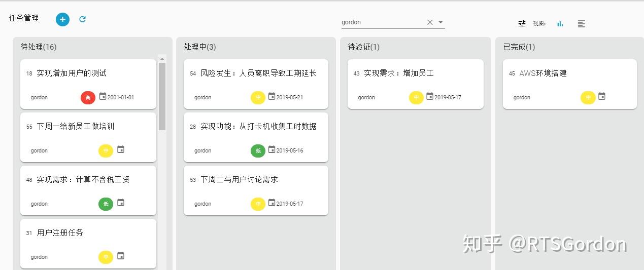Refresh the task board
The image size is (644, 270).
pyautogui.click(x=83, y=19)
